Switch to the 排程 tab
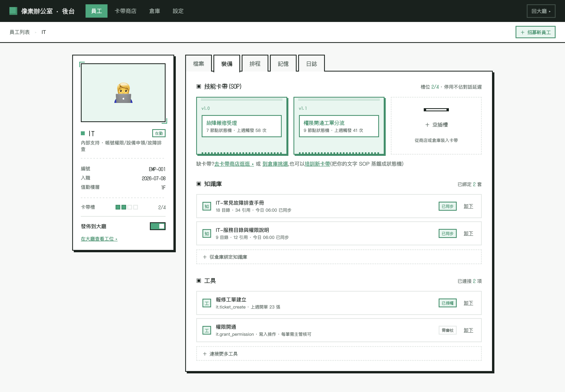The image size is (565, 392). [255, 64]
